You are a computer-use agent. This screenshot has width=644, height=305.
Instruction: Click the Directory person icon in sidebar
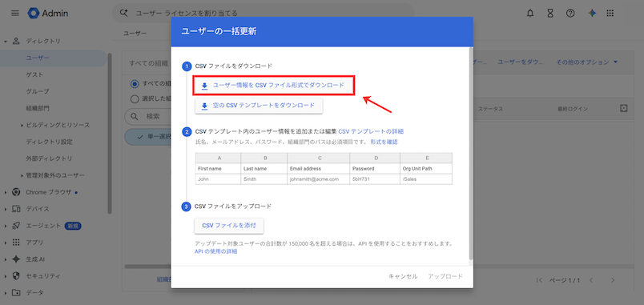coord(17,41)
